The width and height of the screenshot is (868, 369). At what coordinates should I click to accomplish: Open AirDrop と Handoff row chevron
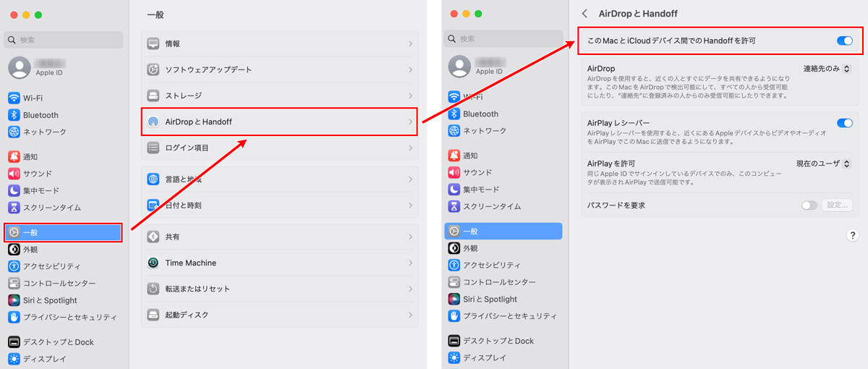[x=410, y=122]
